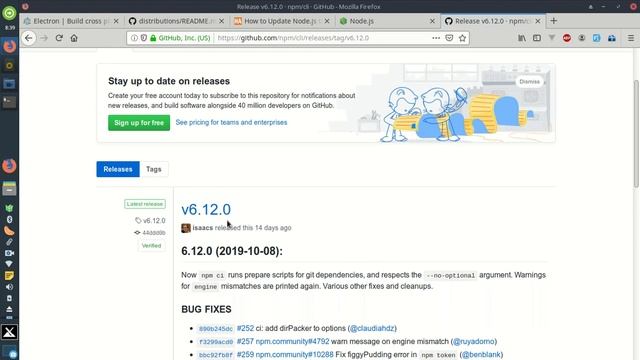640x360 pixels.
Task: Open page actions three-dot menu
Action: click(436, 38)
